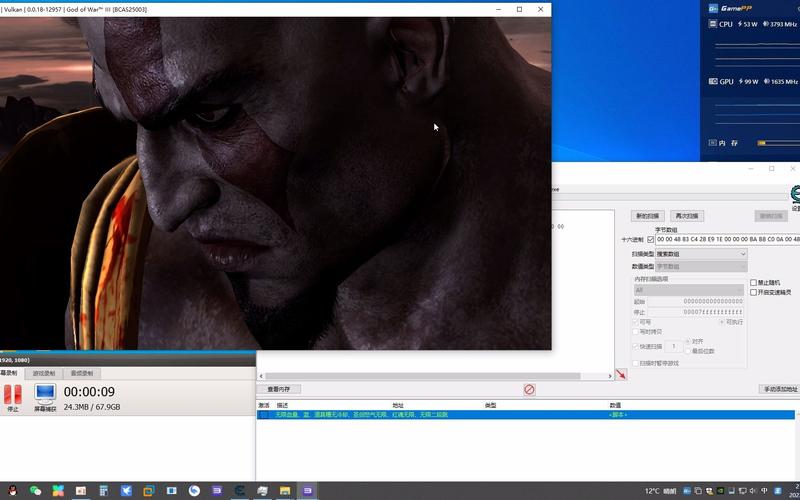Open WeChat from the taskbar
This screenshot has width=800, height=500.
(x=36, y=491)
